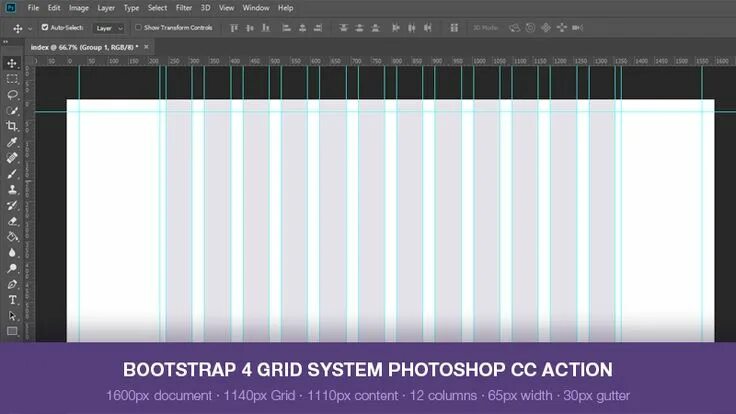Open the 3D menu

(206, 8)
